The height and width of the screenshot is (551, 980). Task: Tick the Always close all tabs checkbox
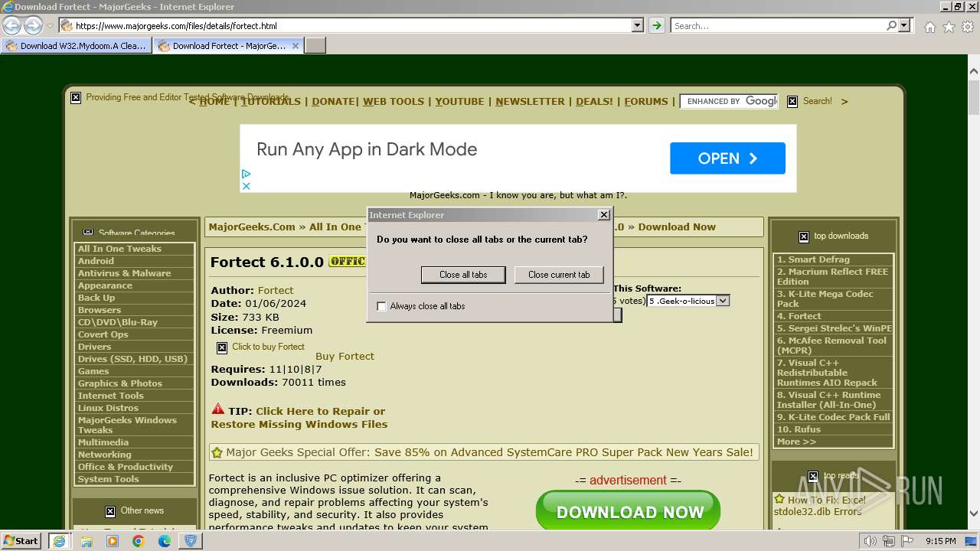click(x=382, y=306)
